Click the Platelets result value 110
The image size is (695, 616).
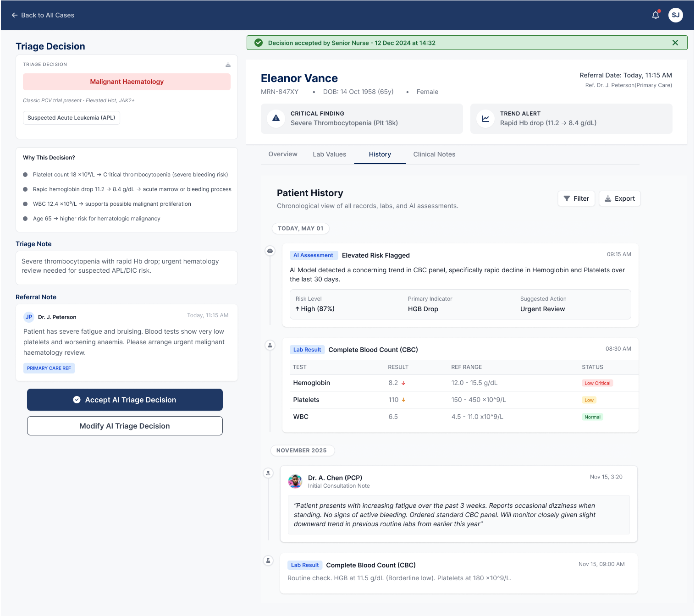[393, 400]
